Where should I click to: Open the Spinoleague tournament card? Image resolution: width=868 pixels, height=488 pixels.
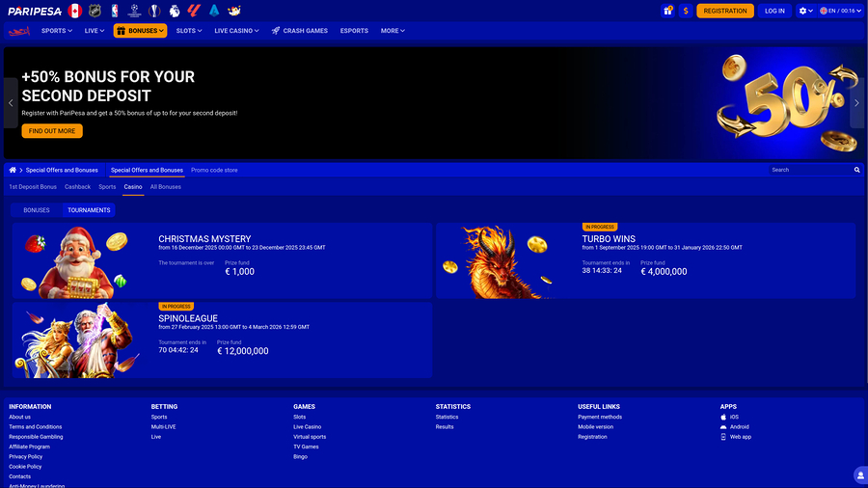pos(222,340)
